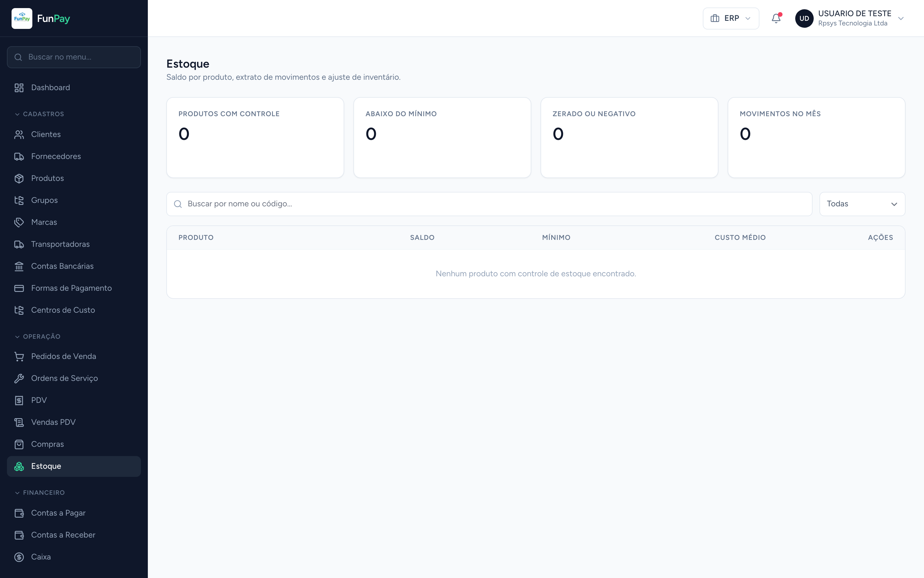The image size is (924, 578).
Task: Focus the Buscar no menu field
Action: 74,57
